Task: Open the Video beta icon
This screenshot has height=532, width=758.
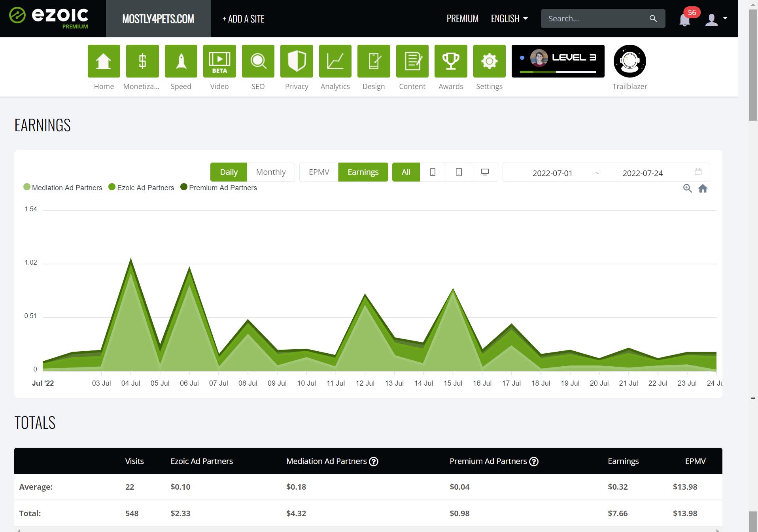Action: pos(219,61)
